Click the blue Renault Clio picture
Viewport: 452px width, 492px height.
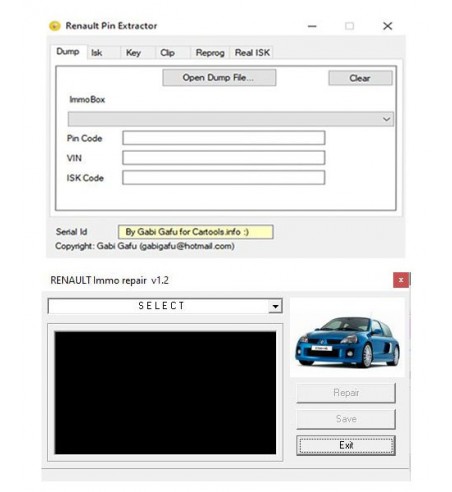tap(347, 338)
